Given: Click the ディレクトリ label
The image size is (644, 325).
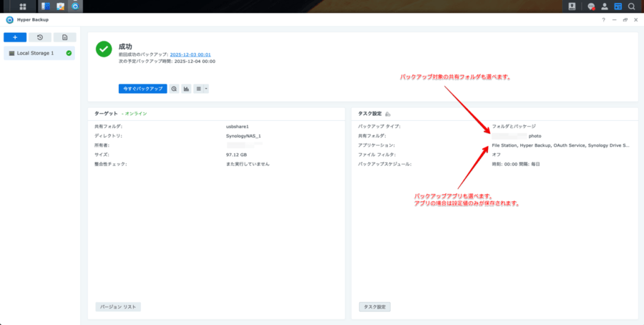Looking at the screenshot, I should (108, 136).
